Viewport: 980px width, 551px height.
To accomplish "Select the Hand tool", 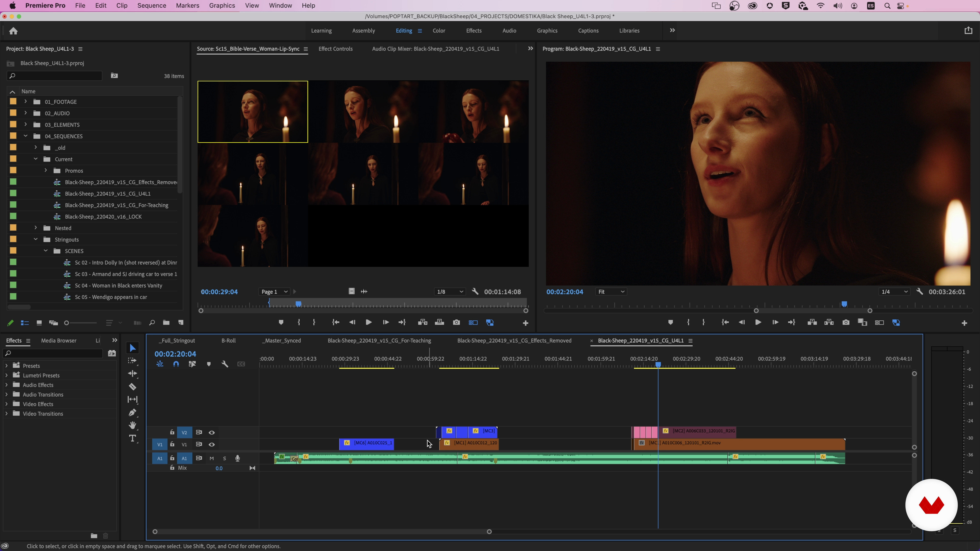I will pos(132,425).
